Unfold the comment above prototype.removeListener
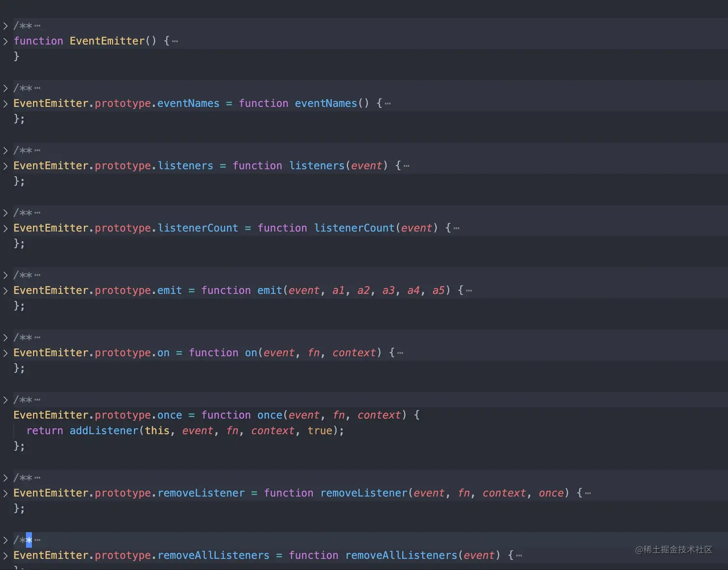This screenshot has width=728, height=570. coord(5,478)
